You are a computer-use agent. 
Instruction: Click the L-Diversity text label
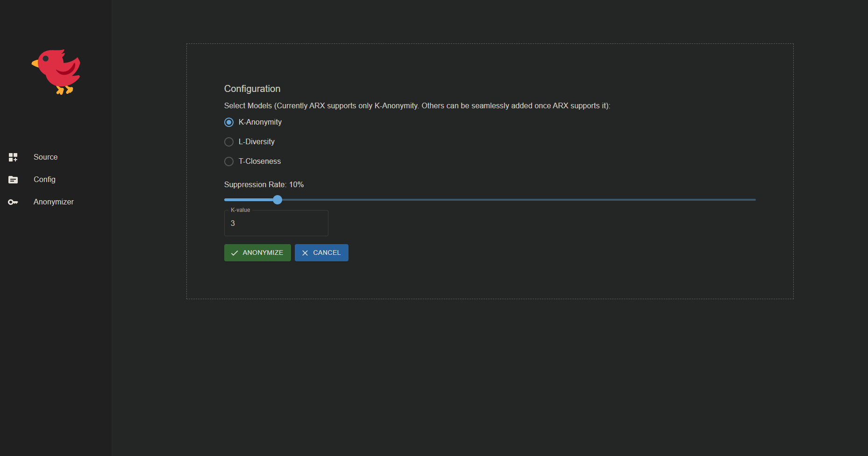click(x=256, y=142)
